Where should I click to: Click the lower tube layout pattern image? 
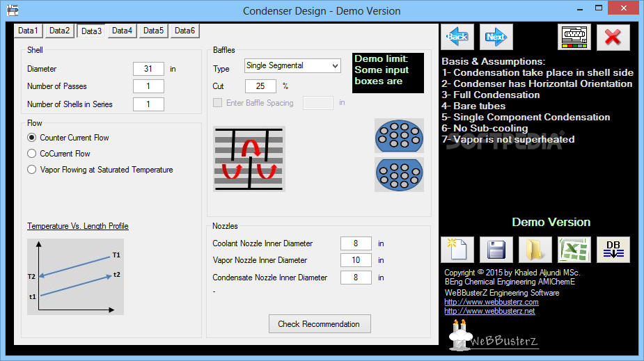[x=399, y=175]
